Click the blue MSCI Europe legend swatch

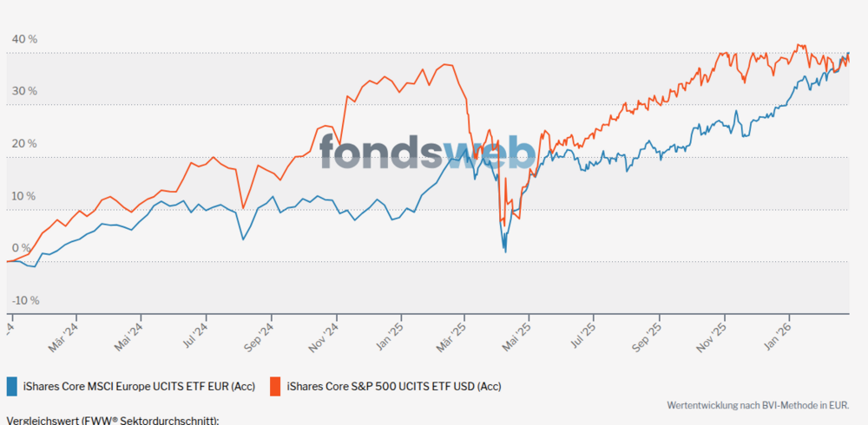(12, 386)
